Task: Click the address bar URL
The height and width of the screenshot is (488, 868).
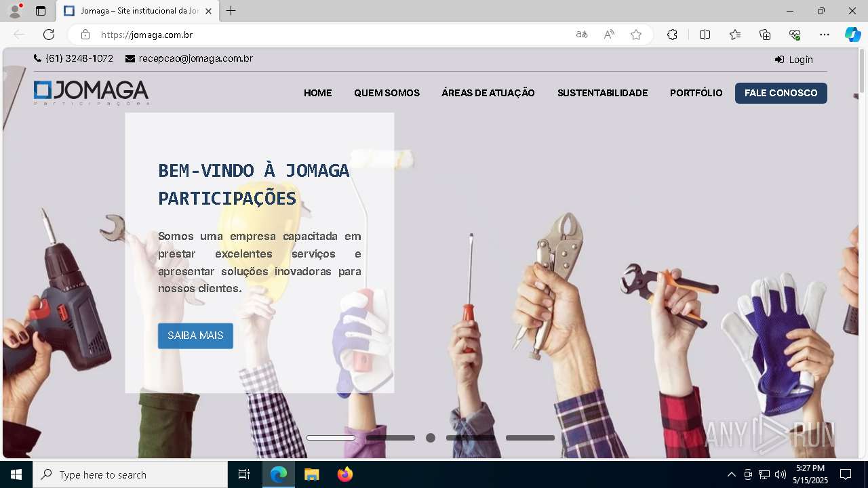Action: click(x=147, y=35)
